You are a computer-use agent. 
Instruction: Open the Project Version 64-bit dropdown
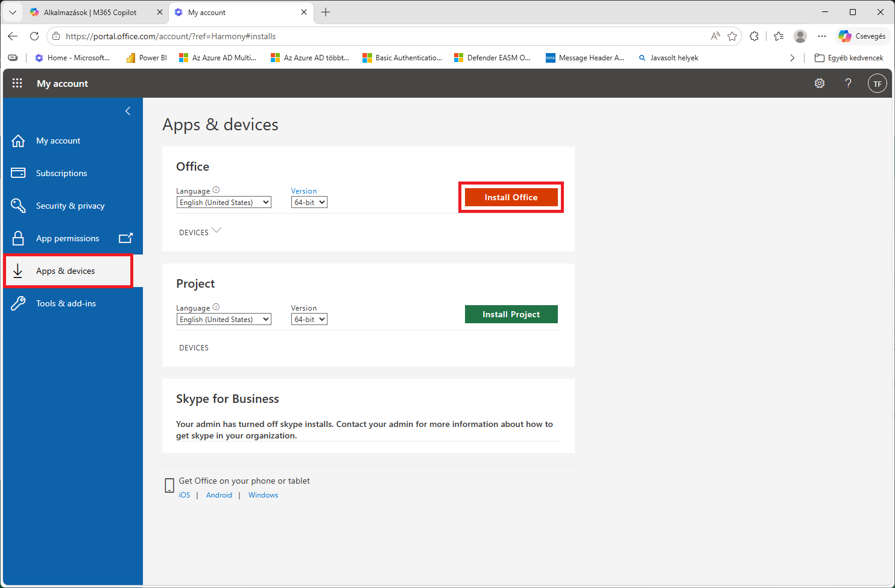(309, 320)
